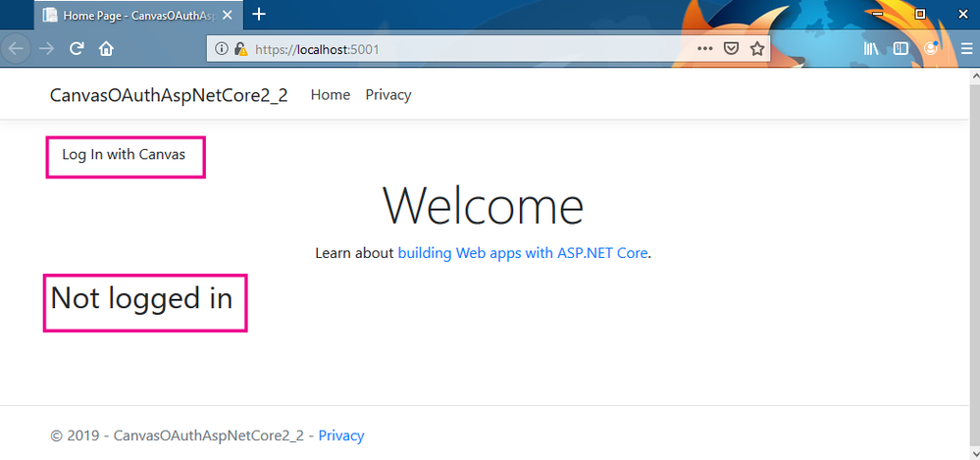980x460 pixels.
Task: Click the Welcome heading
Action: point(483,207)
